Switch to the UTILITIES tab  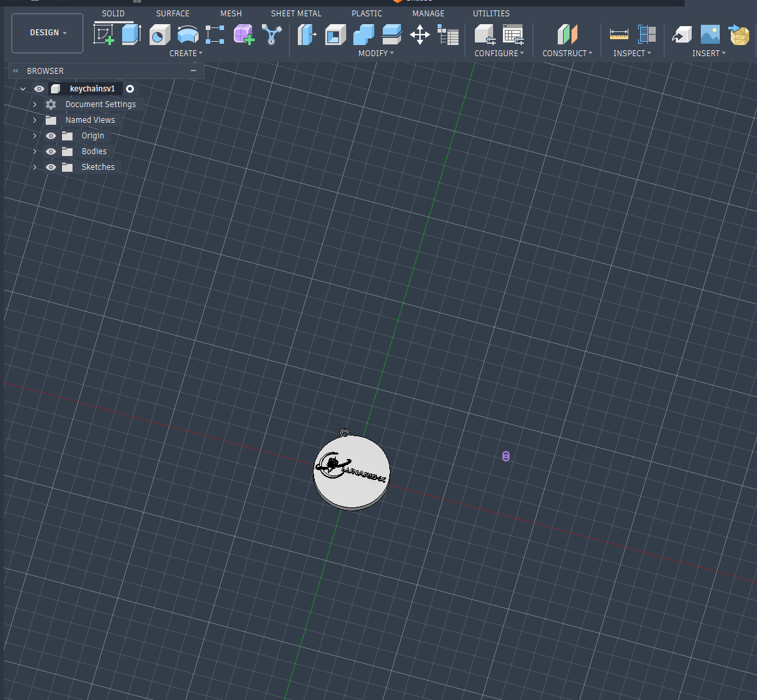pyautogui.click(x=491, y=14)
